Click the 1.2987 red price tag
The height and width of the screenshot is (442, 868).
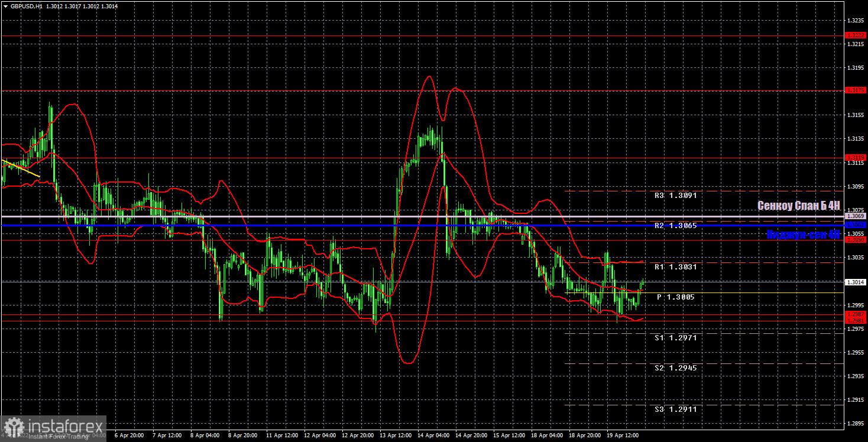pyautogui.click(x=856, y=314)
